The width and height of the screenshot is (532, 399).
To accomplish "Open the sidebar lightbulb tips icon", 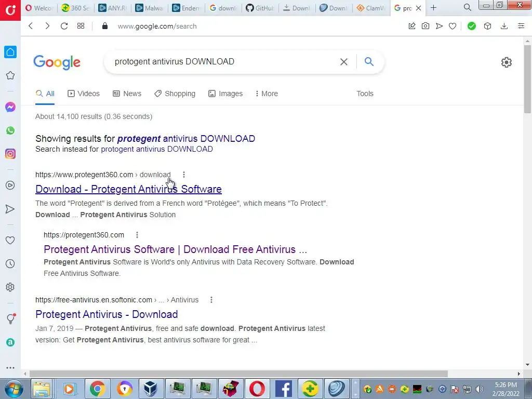I will tap(10, 318).
